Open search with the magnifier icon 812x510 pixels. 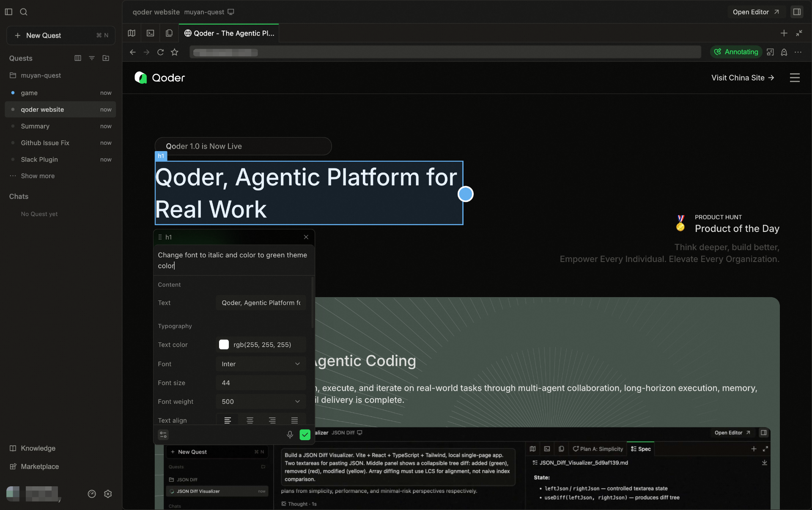[24, 12]
